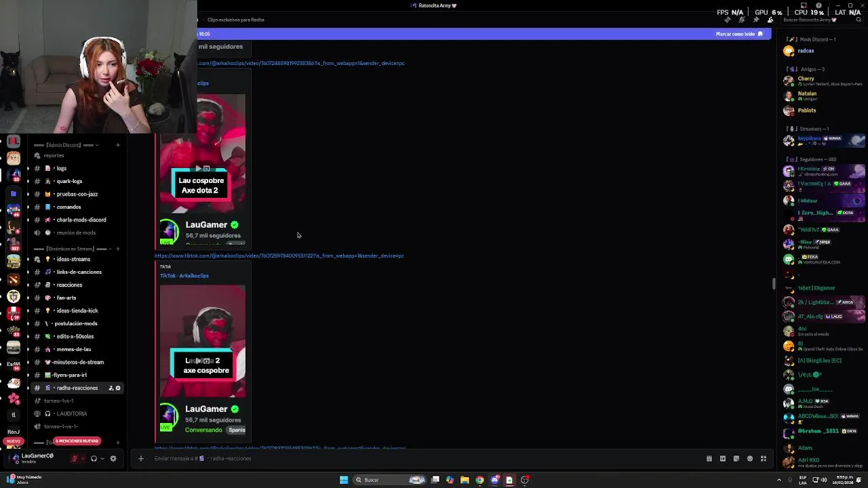Open the flyers-para-irl channel

[77, 375]
